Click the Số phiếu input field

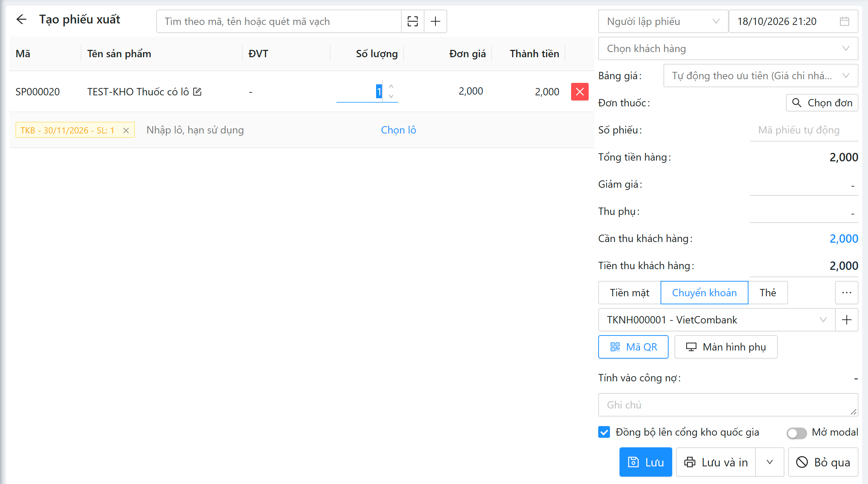804,130
